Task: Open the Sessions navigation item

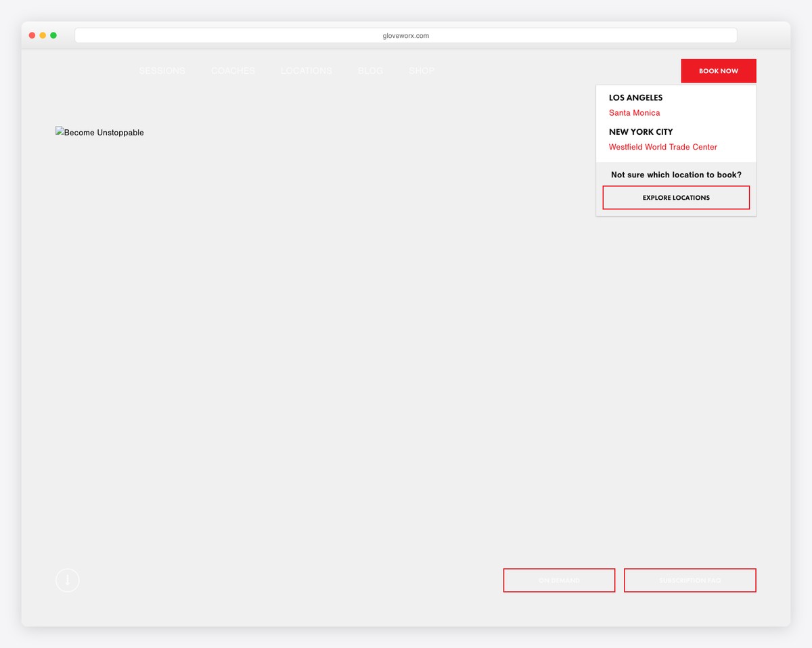Action: (162, 70)
